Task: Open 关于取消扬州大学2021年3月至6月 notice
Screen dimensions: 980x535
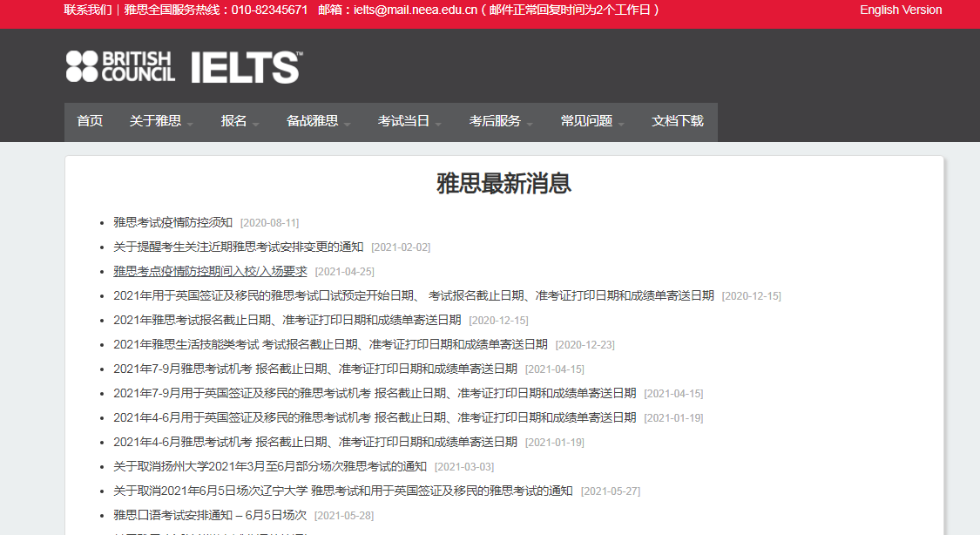Action: [270, 466]
